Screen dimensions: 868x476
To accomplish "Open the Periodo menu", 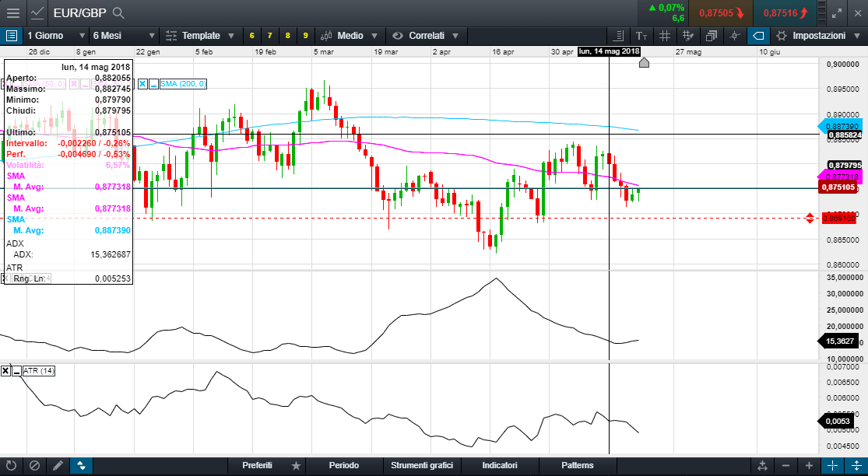I will coord(344,465).
